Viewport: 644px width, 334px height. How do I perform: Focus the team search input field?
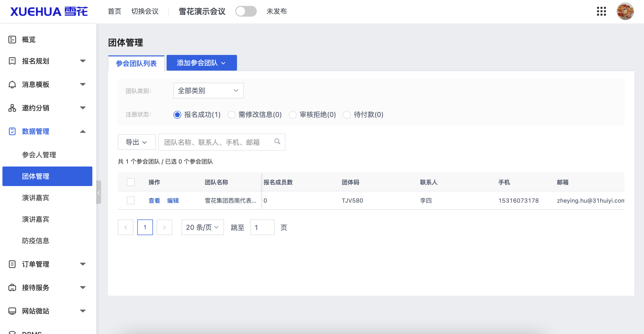click(222, 142)
